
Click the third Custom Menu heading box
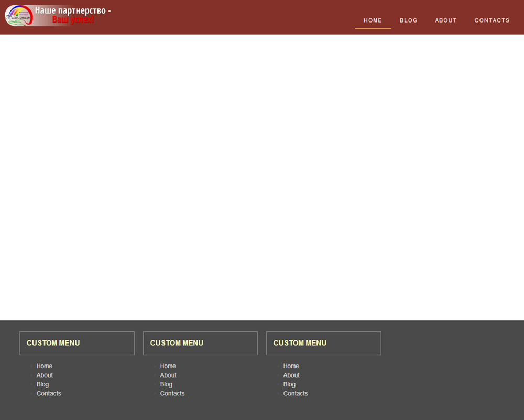coord(323,343)
